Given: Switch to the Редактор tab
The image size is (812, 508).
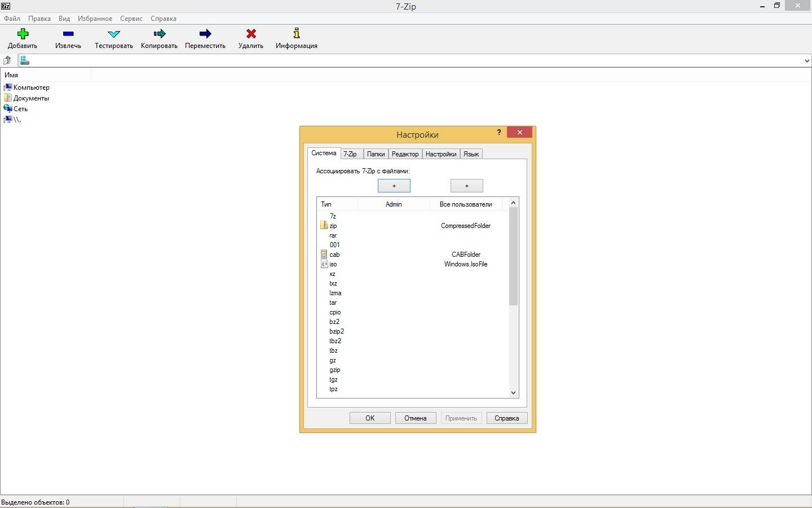Looking at the screenshot, I should tap(405, 154).
